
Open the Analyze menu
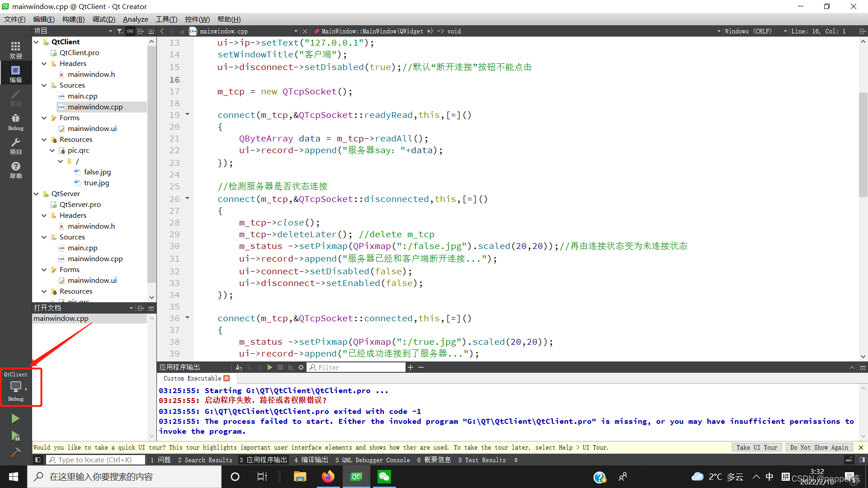pyautogui.click(x=135, y=19)
